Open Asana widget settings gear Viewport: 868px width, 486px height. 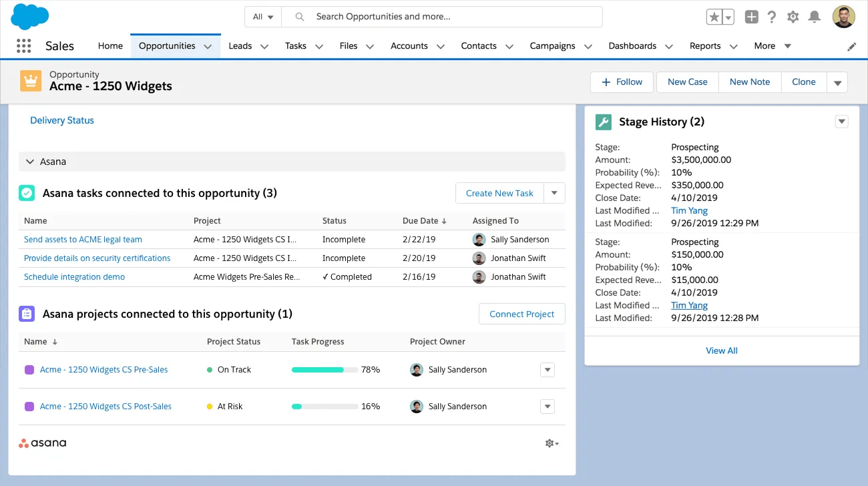point(549,443)
